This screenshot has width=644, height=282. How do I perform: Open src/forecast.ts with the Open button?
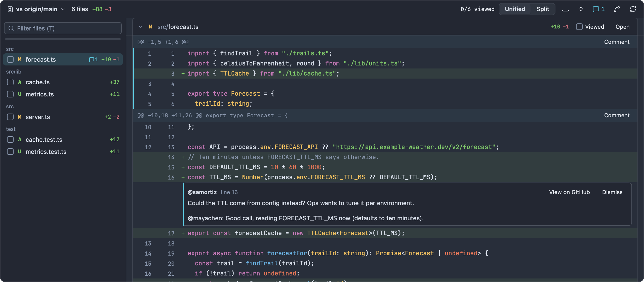(x=622, y=27)
